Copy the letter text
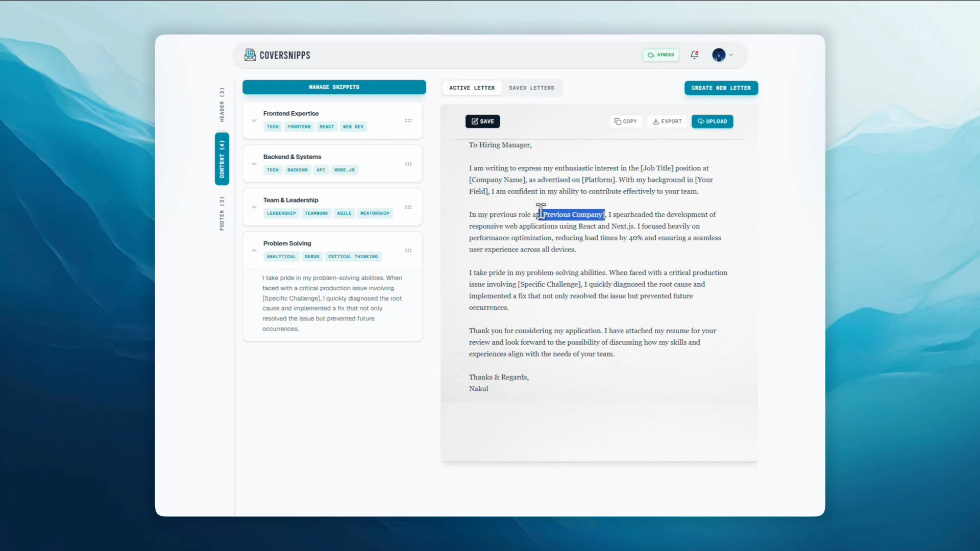The width and height of the screenshot is (980, 551). tap(626, 121)
